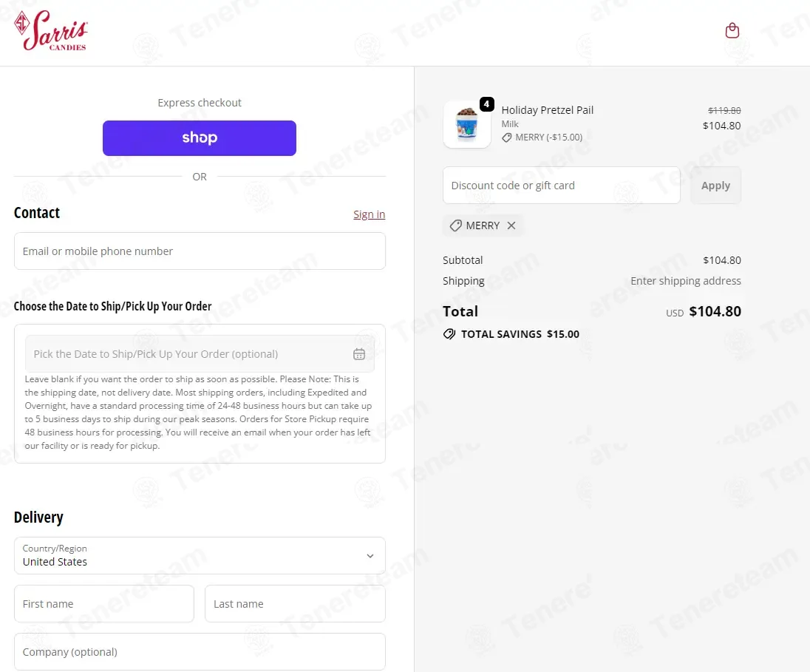
Task: Click the Discount code or gift card field
Action: pos(561,186)
